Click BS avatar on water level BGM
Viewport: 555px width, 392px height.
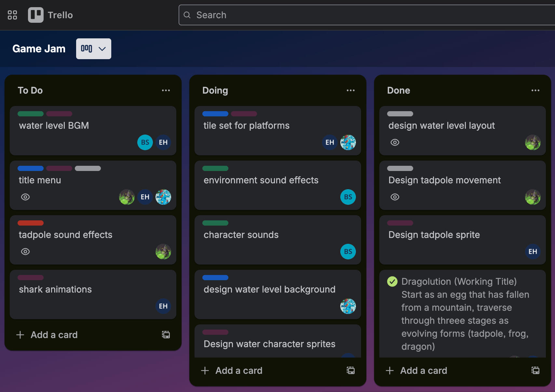click(x=145, y=142)
